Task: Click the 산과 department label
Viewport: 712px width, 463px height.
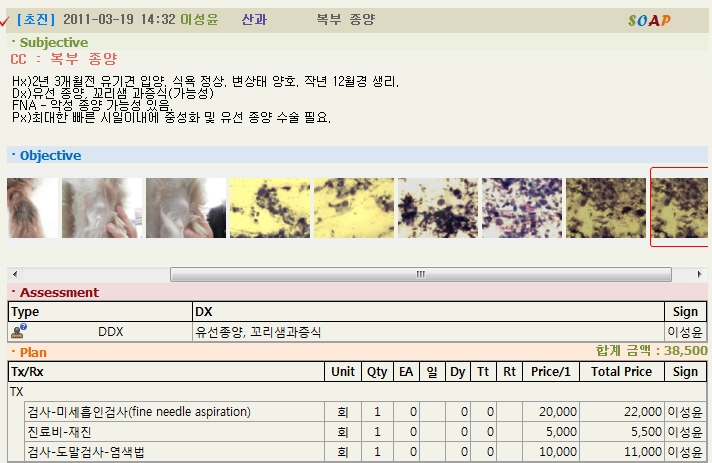Action: (254, 20)
